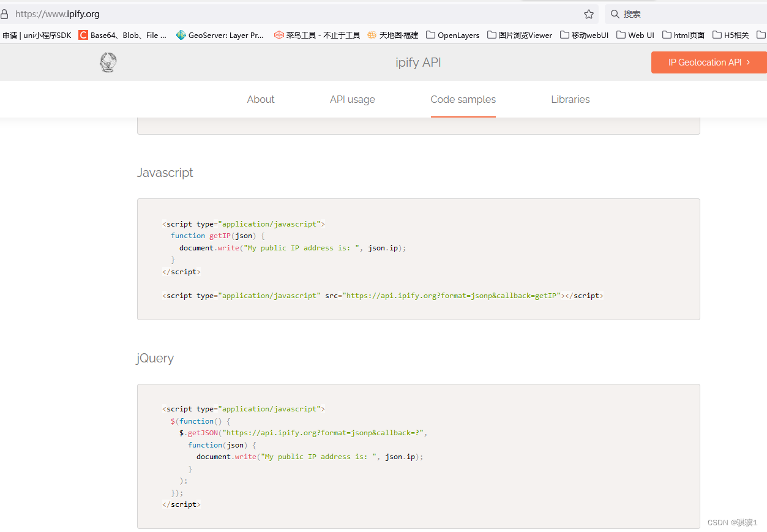Open the 菜鸟工具 bookmark
Screen dimensions: 767x532
coord(317,36)
